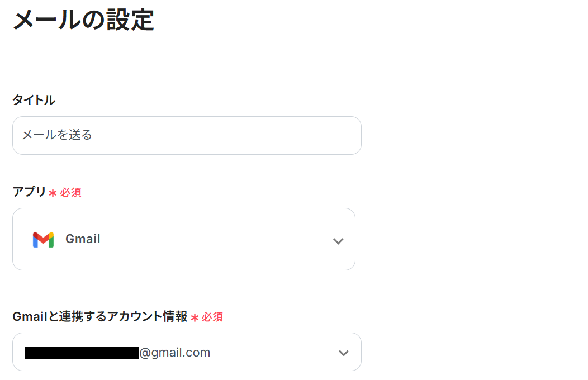The image size is (588, 380).
Task: Click the Gmail text in app selector
Action: coord(83,239)
